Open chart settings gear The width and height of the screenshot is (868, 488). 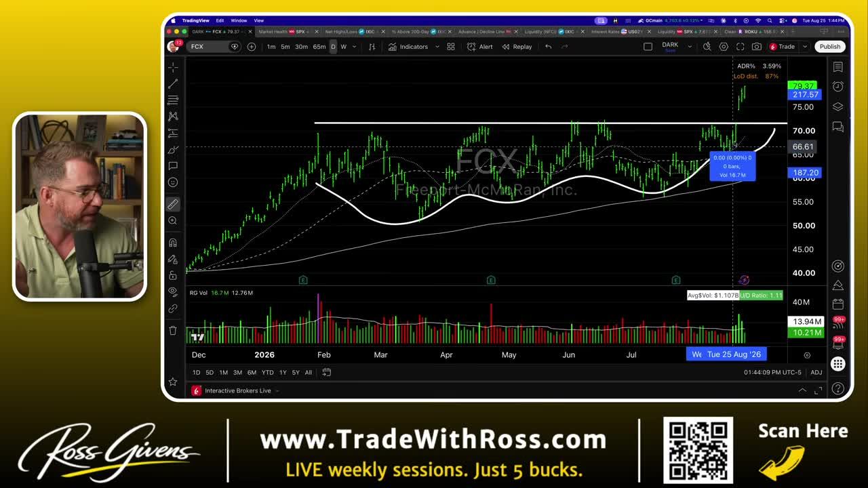pyautogui.click(x=724, y=47)
